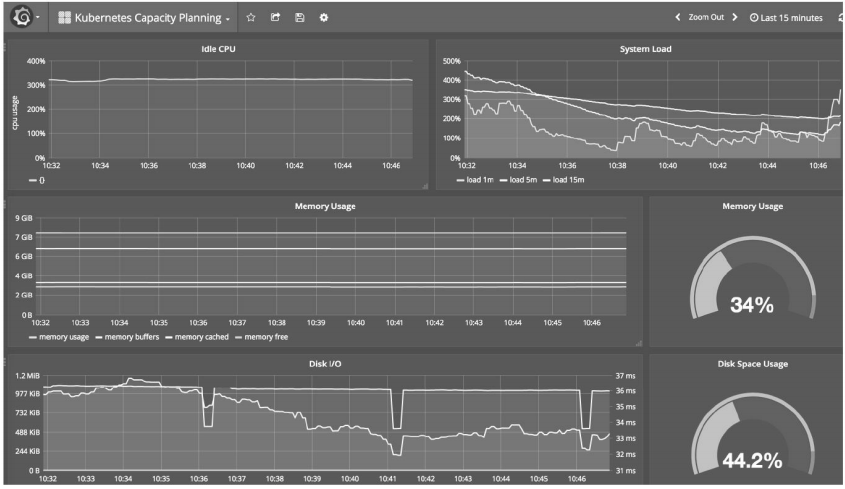Click the 10:46 tick on System Load axis

(x=818, y=166)
